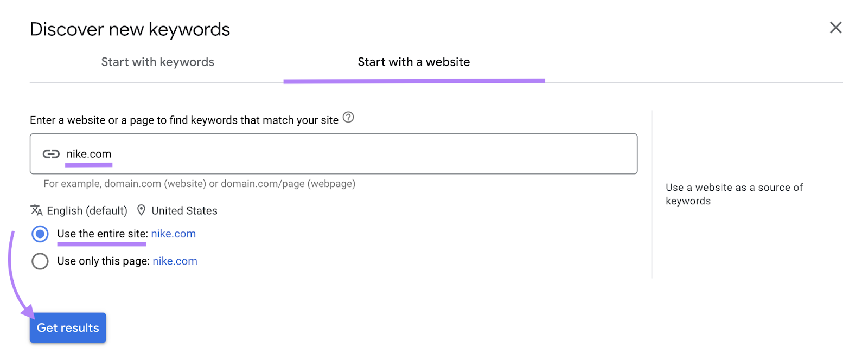Switch to the Start with keywords tab
This screenshot has width=868, height=354.
pyautogui.click(x=157, y=62)
